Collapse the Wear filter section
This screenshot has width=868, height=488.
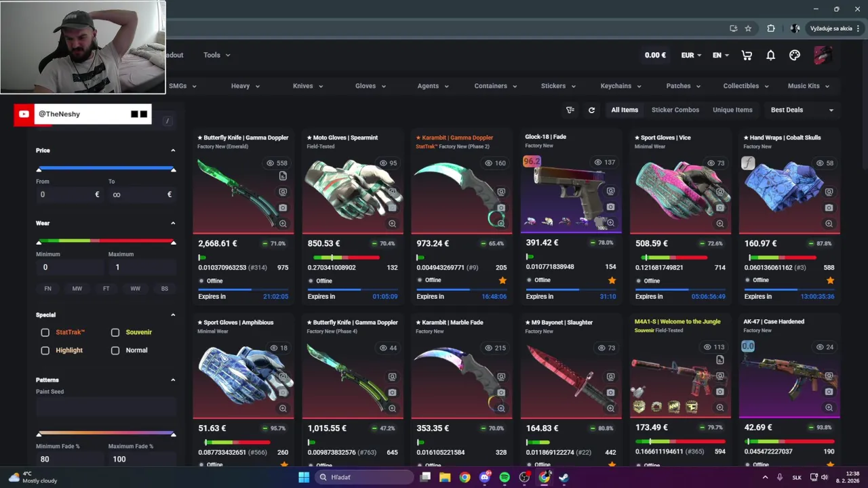pos(173,223)
